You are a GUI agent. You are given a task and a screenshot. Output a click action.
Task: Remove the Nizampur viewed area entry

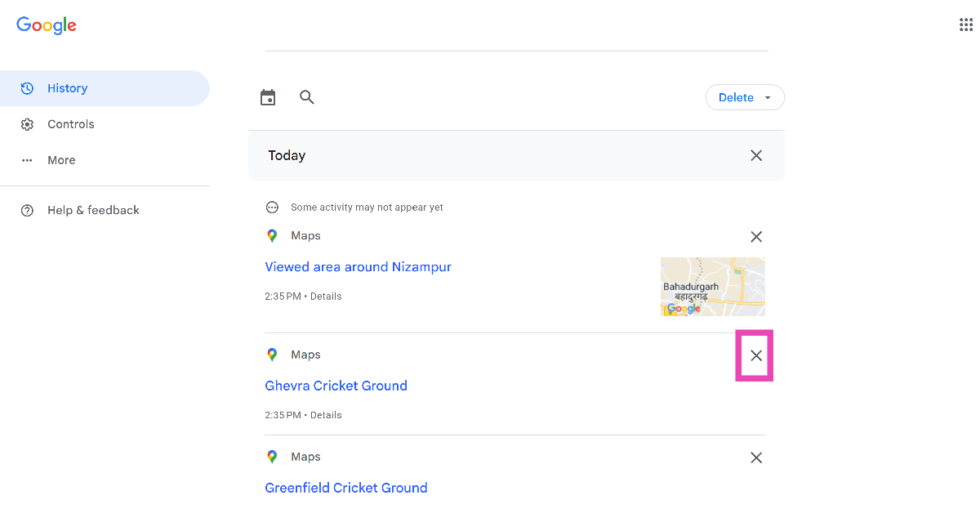[756, 237]
